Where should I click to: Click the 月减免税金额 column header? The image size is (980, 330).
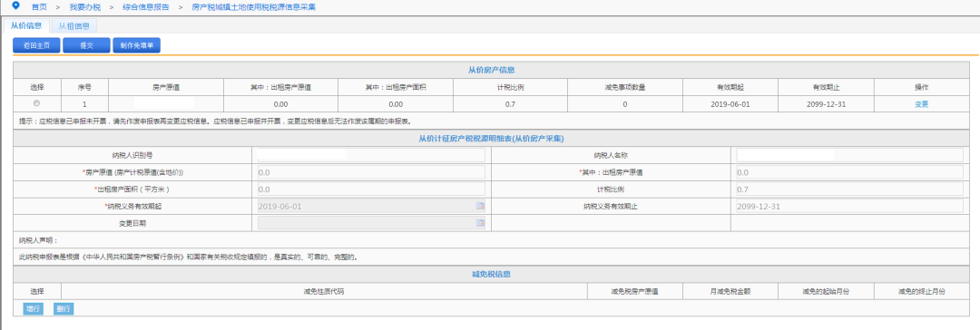click(x=730, y=291)
